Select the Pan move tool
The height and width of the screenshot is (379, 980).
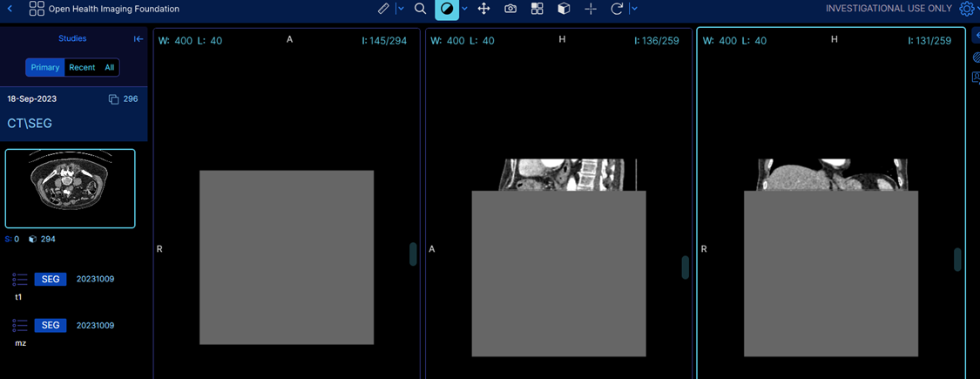(x=483, y=9)
